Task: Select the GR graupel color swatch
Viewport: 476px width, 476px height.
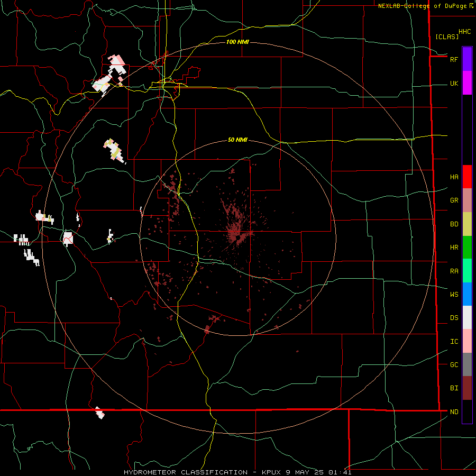Action: point(467,200)
